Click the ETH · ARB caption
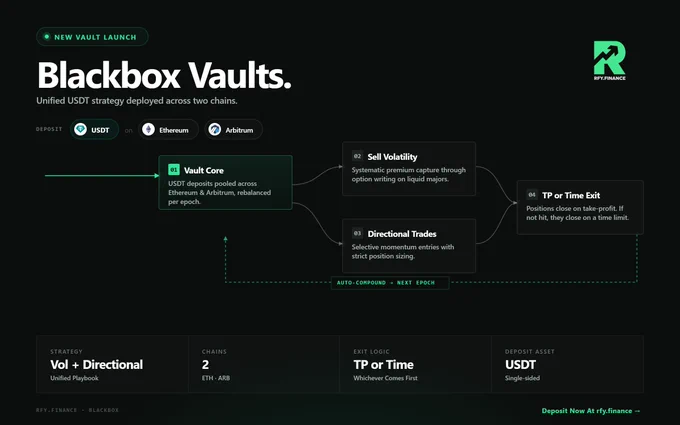The height and width of the screenshot is (425, 680). (x=216, y=378)
